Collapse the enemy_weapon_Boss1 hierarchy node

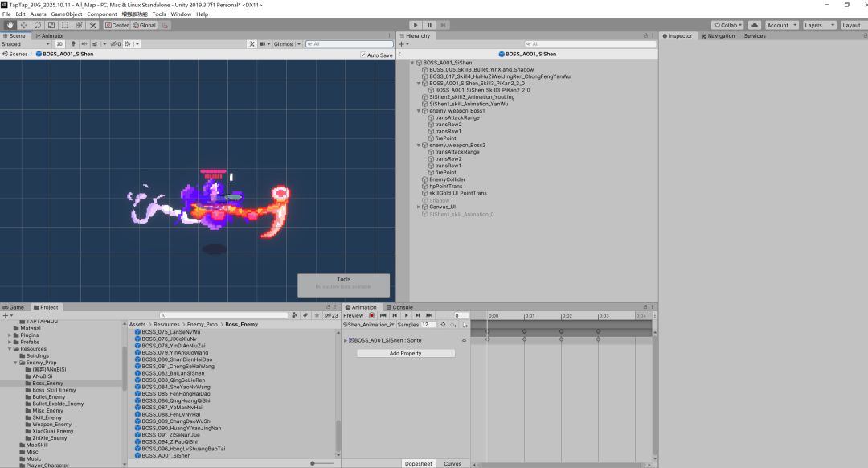(x=420, y=111)
